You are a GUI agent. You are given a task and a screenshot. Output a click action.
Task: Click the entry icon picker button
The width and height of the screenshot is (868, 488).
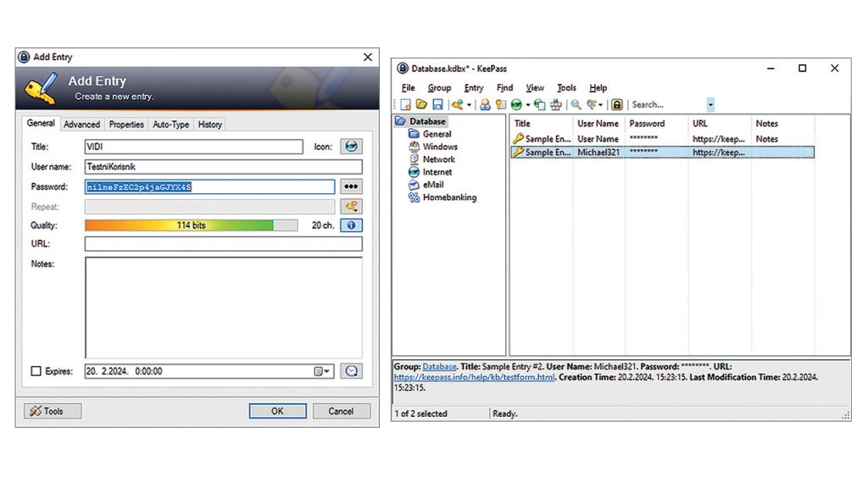coord(351,147)
